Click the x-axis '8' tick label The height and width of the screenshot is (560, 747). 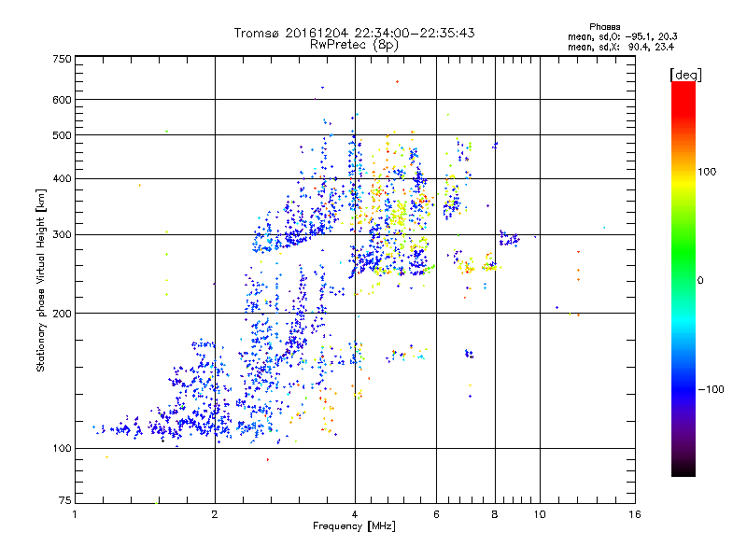(495, 514)
